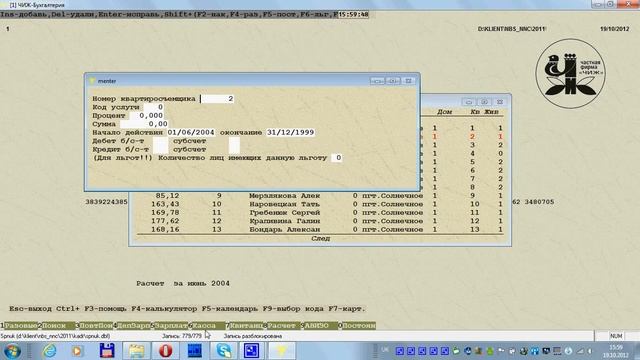Click the highlighted red apartment number 2
Image resolution: width=640 pixels, height=360 pixels.
[x=472, y=137]
